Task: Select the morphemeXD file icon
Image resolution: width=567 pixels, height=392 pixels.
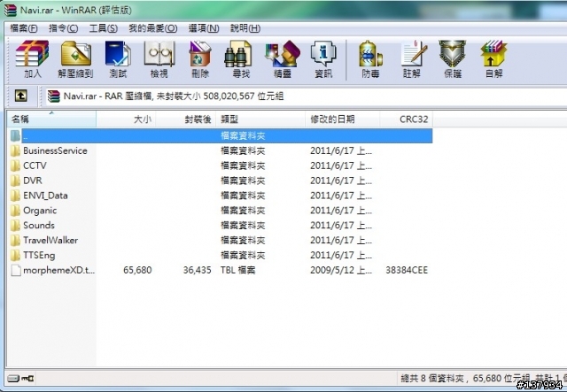Action: tap(16, 270)
